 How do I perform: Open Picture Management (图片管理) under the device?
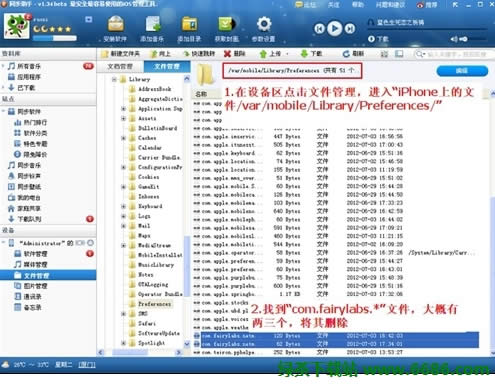pos(31,286)
